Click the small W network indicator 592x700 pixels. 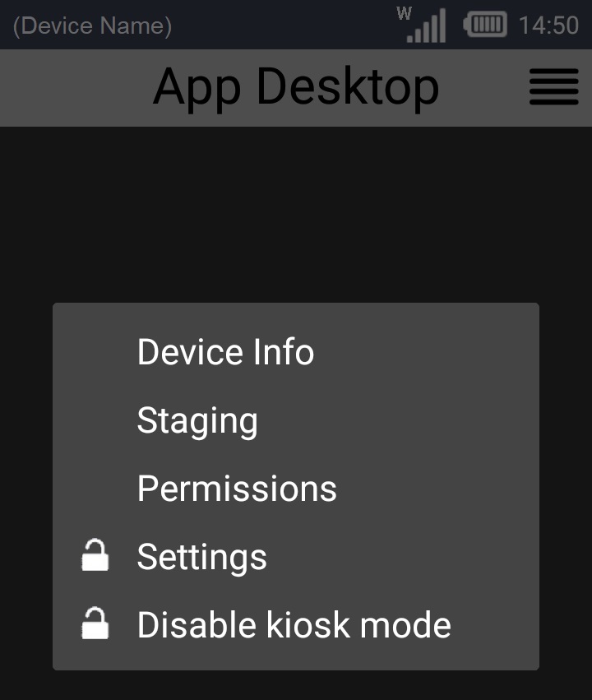(x=404, y=13)
